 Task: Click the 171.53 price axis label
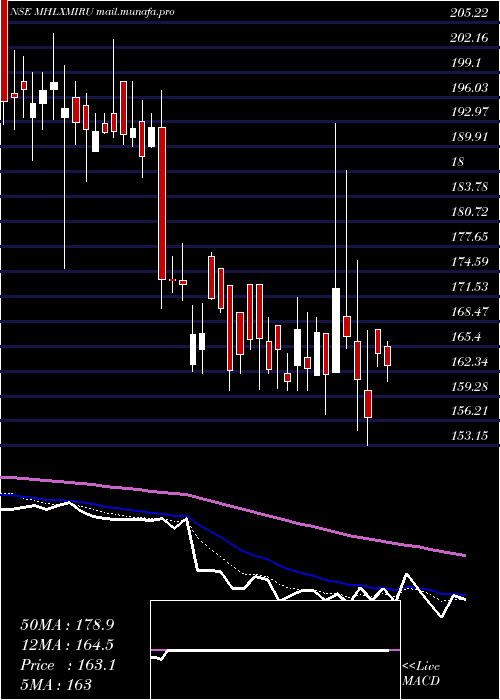click(x=469, y=287)
